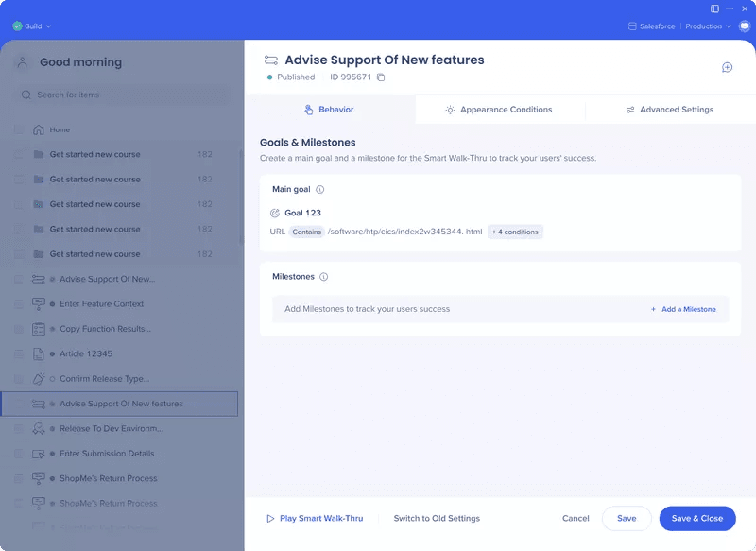This screenshot has height=551, width=756.
Task: Tick the Article 12345 checkbox
Action: 19,353
